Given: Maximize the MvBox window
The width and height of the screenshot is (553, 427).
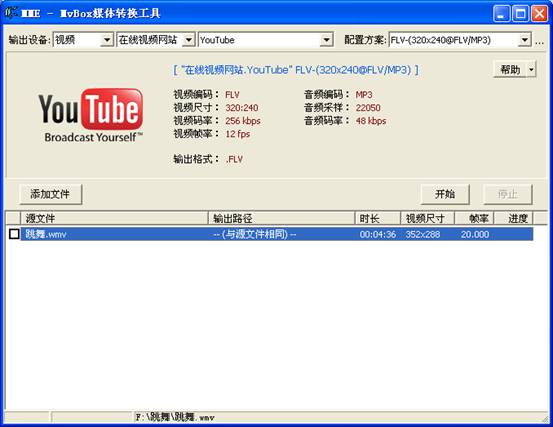Looking at the screenshot, I should pyautogui.click(x=520, y=14).
